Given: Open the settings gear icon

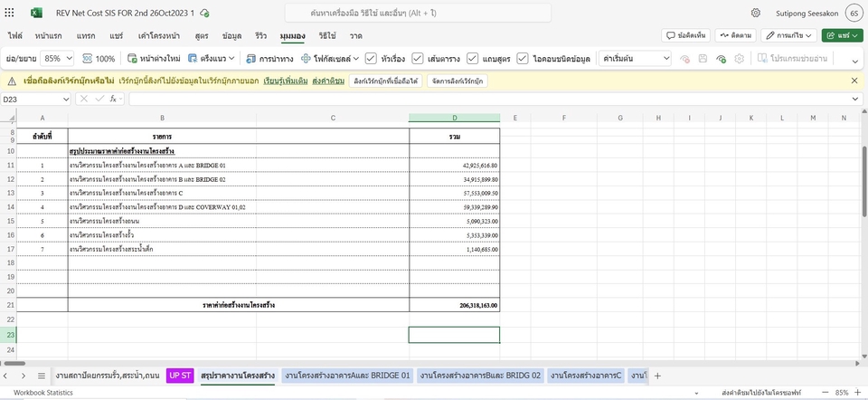Looking at the screenshot, I should 756,13.
